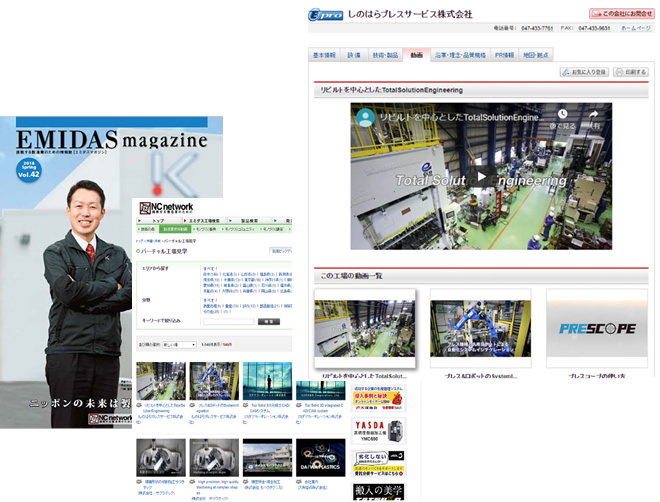Viewport: 660px width, 502px height.
Task: Click the dark 検索 search button
Action: pyautogui.click(x=269, y=321)
